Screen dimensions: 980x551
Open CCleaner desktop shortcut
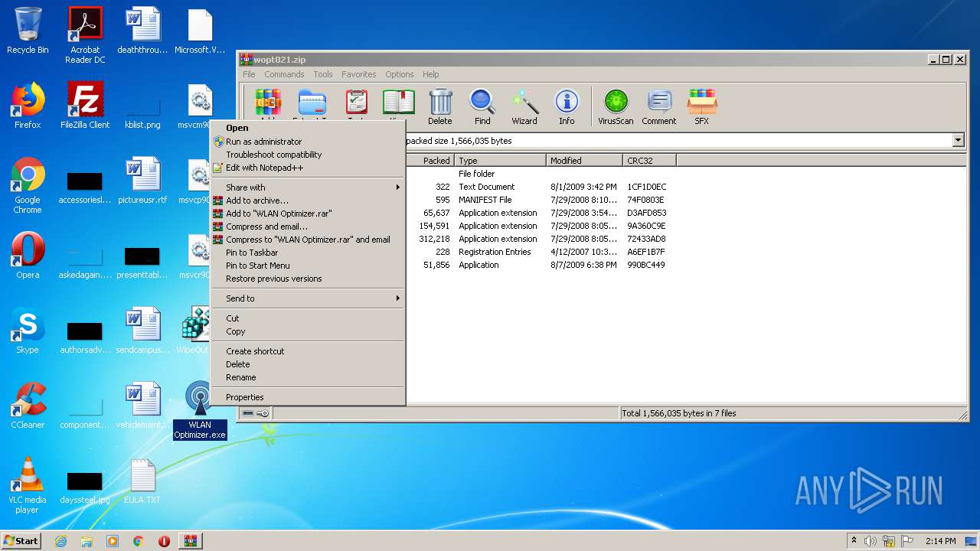[28, 406]
